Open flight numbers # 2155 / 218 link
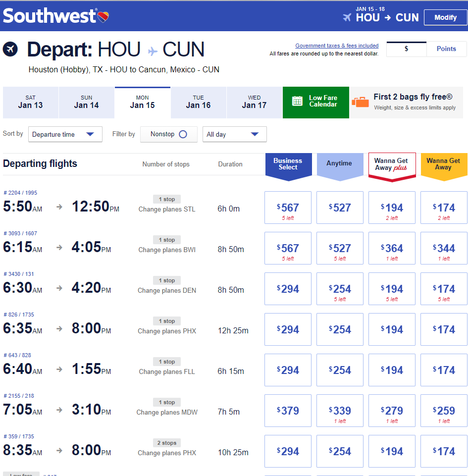Screen dimensions: 468x476 click(x=19, y=396)
